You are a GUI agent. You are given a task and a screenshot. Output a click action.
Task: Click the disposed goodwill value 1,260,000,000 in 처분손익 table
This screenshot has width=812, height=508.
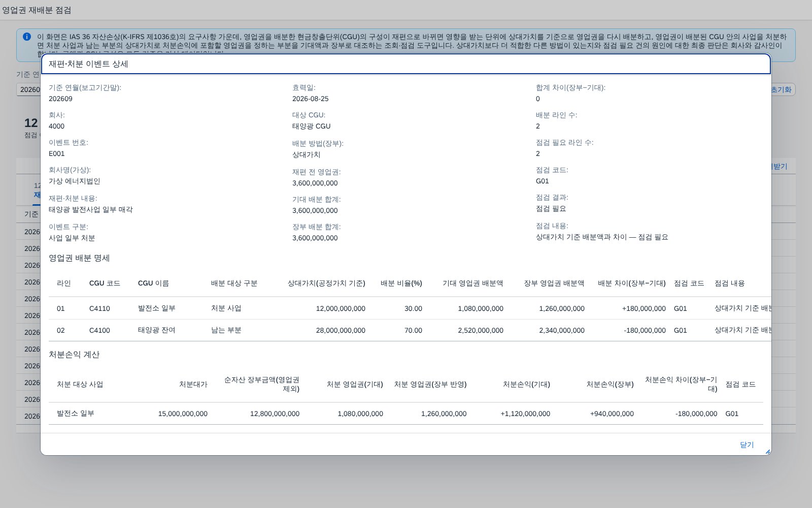tap(444, 414)
